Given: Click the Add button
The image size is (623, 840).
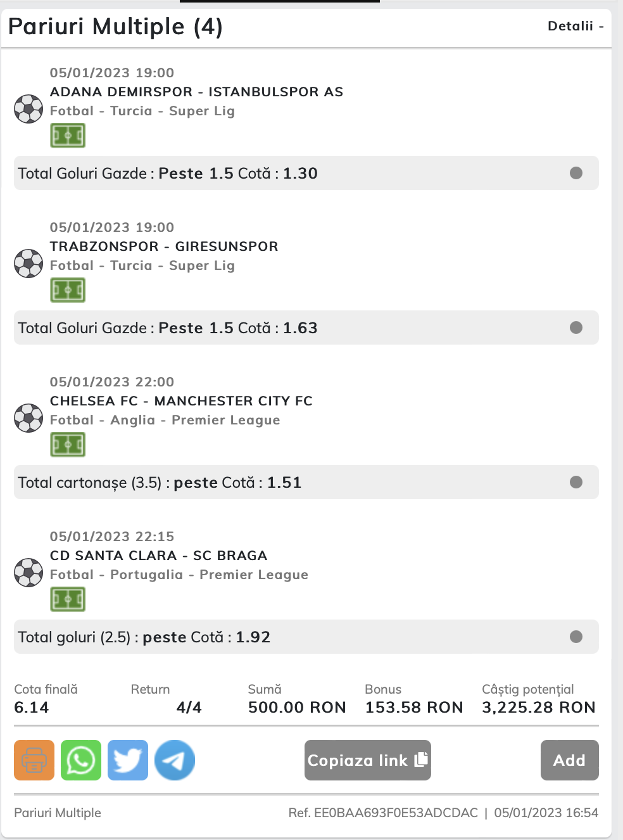Looking at the screenshot, I should pos(570,760).
